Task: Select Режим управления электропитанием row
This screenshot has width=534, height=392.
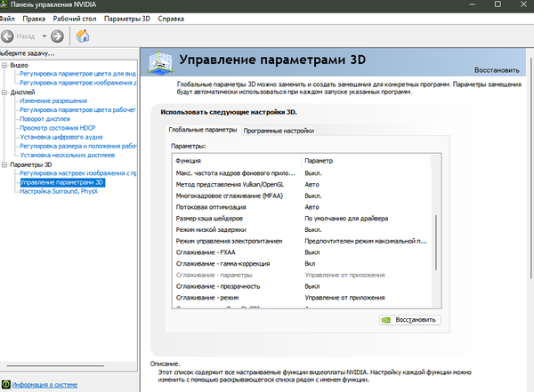Action: (303, 241)
